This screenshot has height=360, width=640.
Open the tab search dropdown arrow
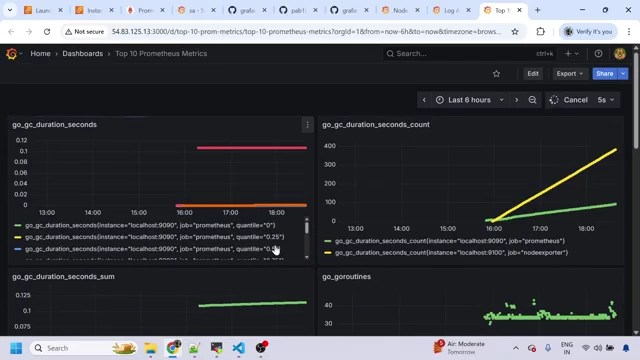[10, 10]
